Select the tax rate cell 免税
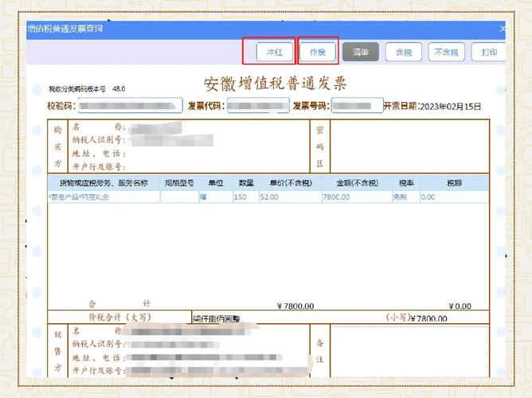 click(406, 197)
